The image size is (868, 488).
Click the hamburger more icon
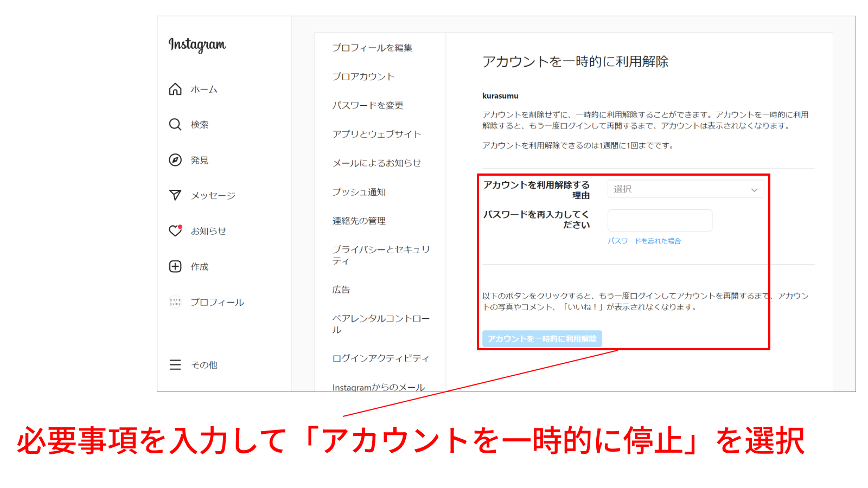pyautogui.click(x=175, y=365)
